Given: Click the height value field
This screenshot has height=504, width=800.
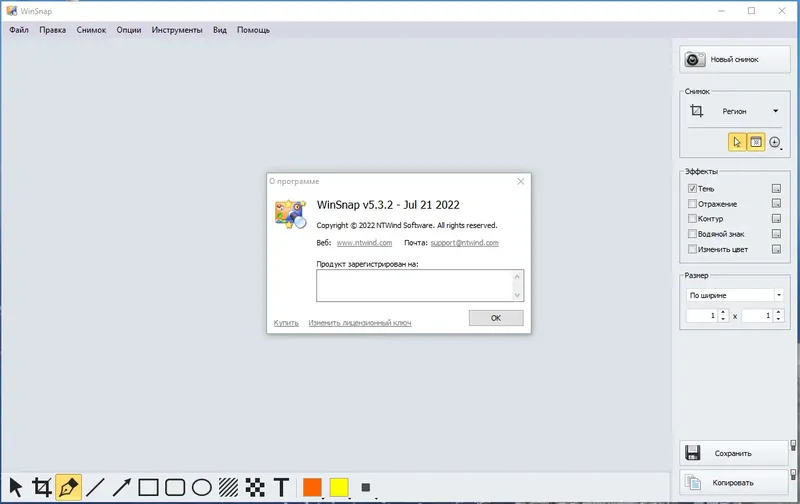Looking at the screenshot, I should click(757, 316).
